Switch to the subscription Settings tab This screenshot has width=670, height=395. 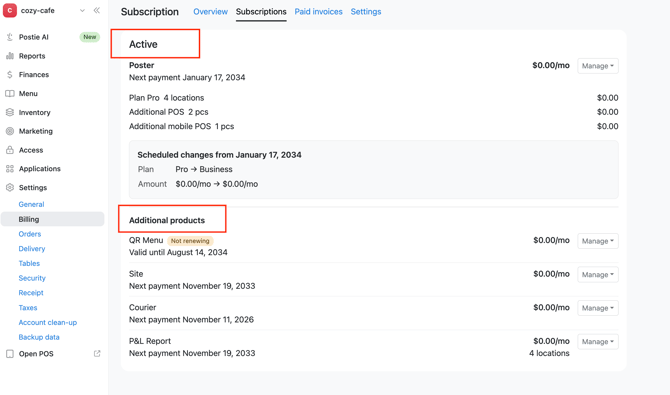pos(366,12)
